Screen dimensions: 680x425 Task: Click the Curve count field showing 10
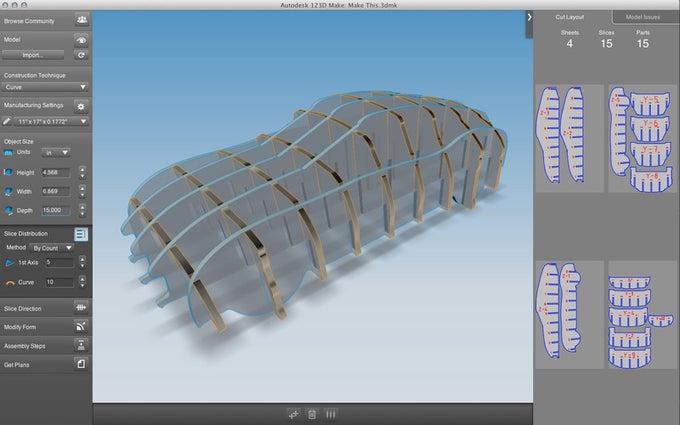tap(59, 282)
